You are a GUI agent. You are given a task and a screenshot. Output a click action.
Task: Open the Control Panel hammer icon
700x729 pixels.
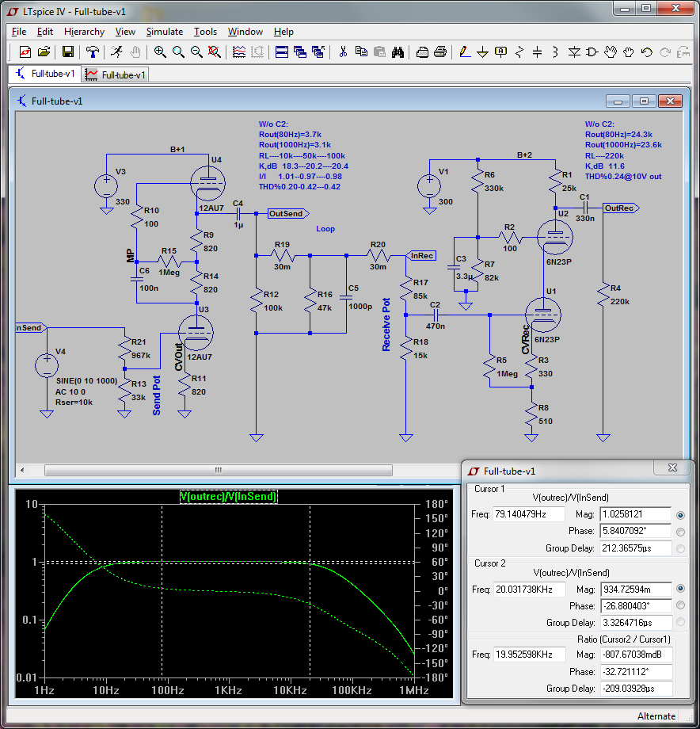click(x=93, y=52)
